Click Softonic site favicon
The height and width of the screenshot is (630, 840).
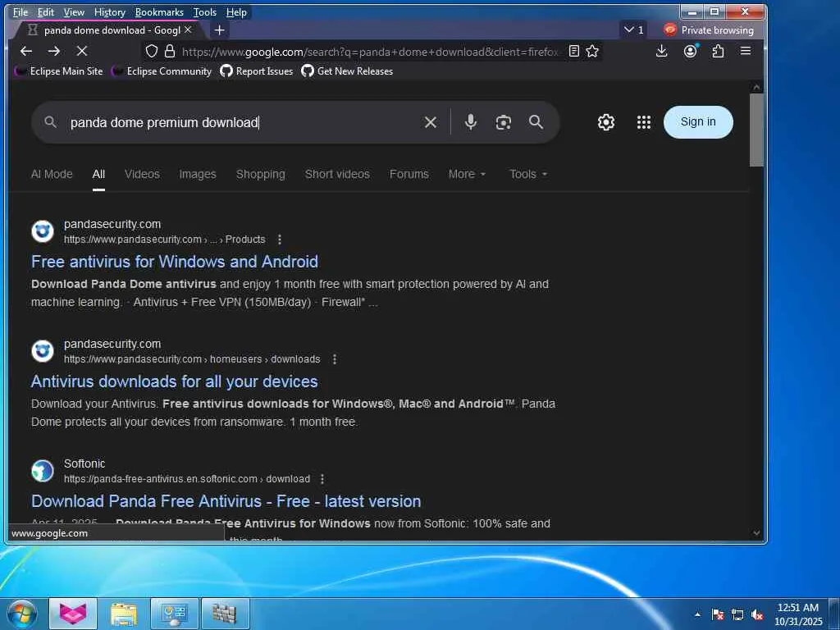[x=43, y=471]
